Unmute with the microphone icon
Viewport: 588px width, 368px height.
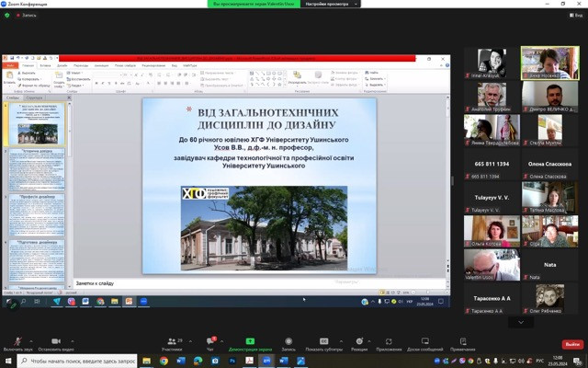(x=17, y=341)
